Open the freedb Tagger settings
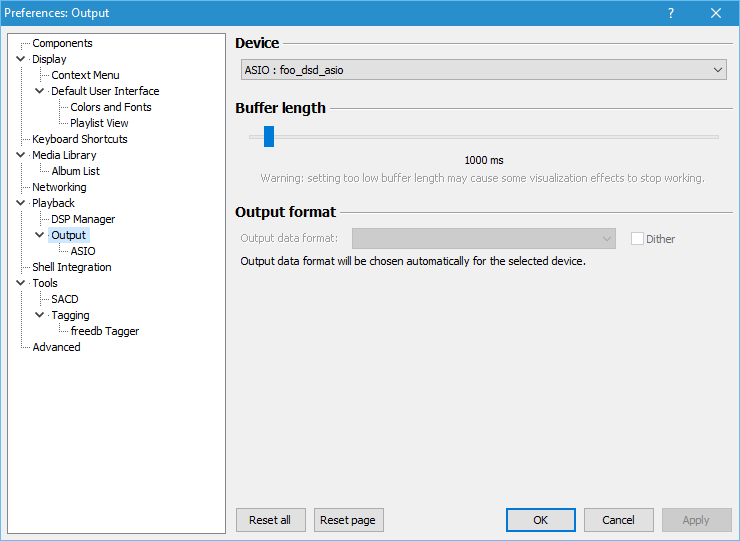 105,331
